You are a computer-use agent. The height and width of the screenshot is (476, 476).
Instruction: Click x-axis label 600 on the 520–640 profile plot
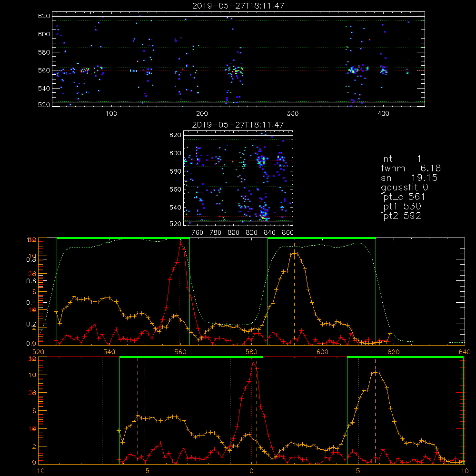tap(322, 352)
